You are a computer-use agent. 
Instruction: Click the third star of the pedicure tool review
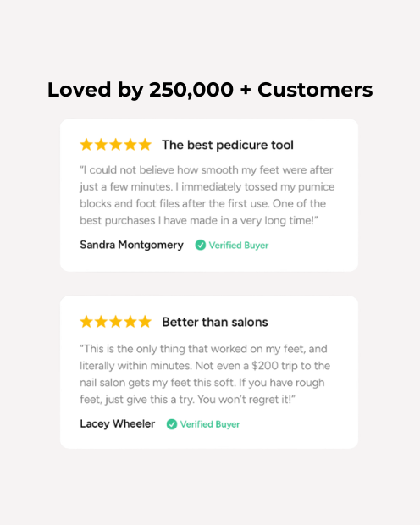(x=115, y=145)
